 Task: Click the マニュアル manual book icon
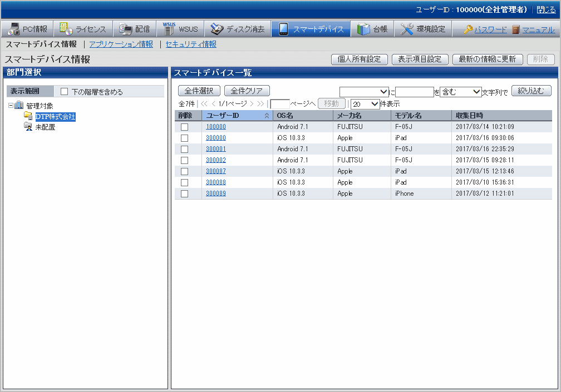click(516, 29)
